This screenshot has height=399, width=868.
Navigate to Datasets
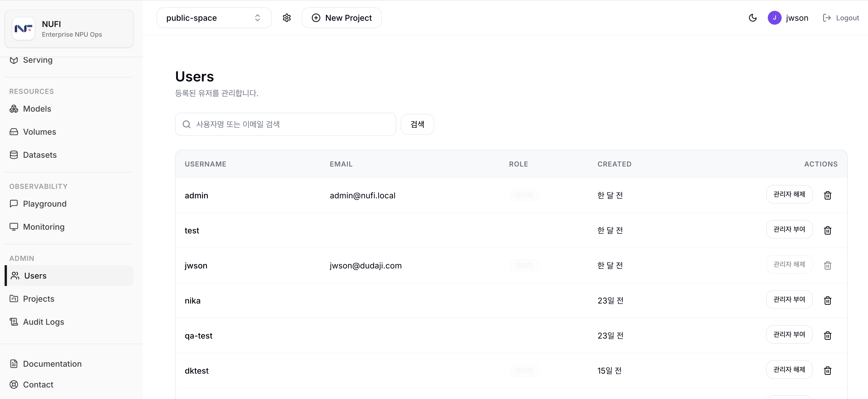(x=69, y=155)
